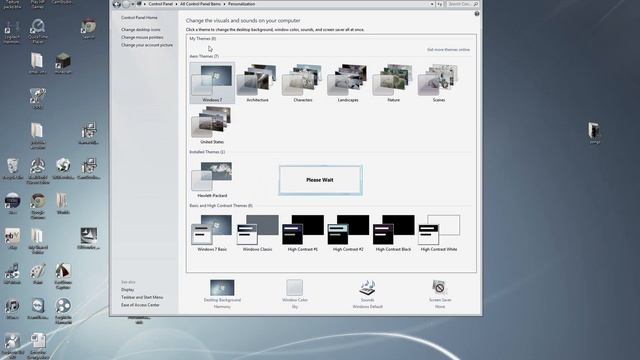The height and width of the screenshot is (360, 640).
Task: Open the Screen Saver settings icon
Action: (440, 288)
